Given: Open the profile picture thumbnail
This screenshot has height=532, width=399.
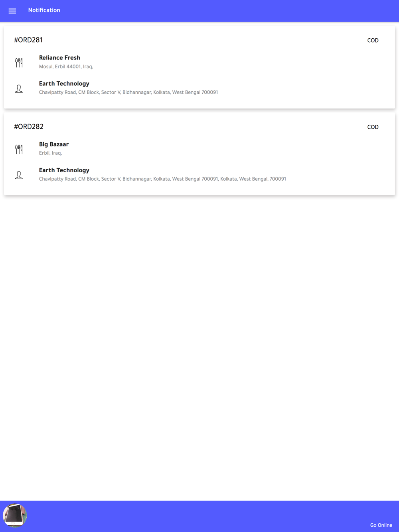Looking at the screenshot, I should [15, 515].
